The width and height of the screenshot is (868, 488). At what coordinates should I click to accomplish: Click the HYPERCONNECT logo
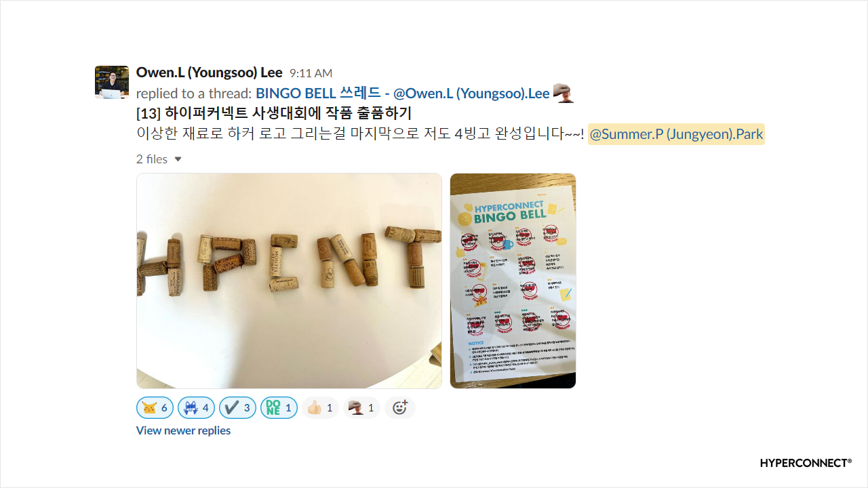[806, 463]
